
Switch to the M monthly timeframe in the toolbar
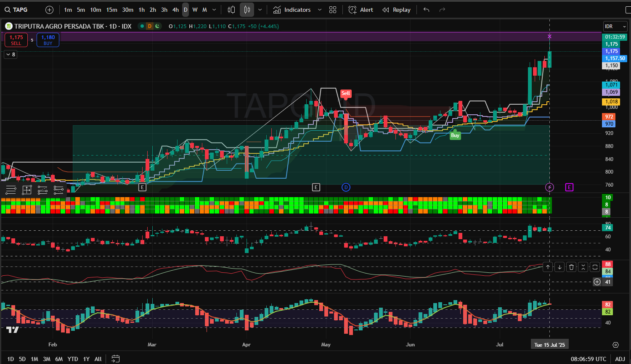[204, 10]
